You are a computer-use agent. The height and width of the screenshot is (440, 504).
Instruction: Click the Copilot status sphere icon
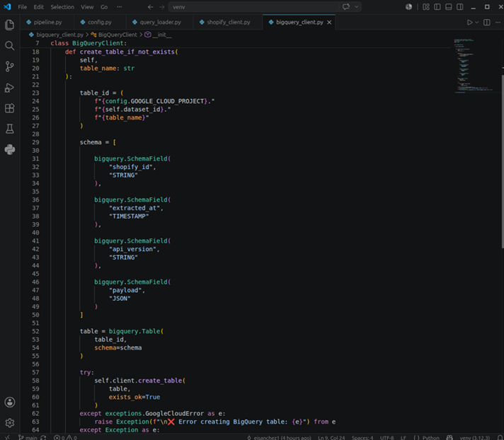pyautogui.click(x=408, y=7)
